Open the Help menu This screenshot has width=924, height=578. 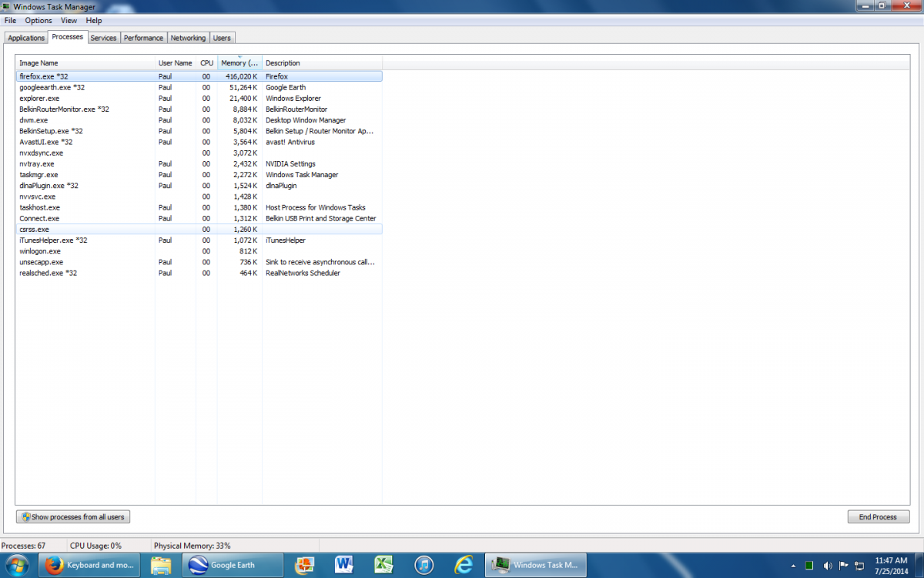(94, 21)
